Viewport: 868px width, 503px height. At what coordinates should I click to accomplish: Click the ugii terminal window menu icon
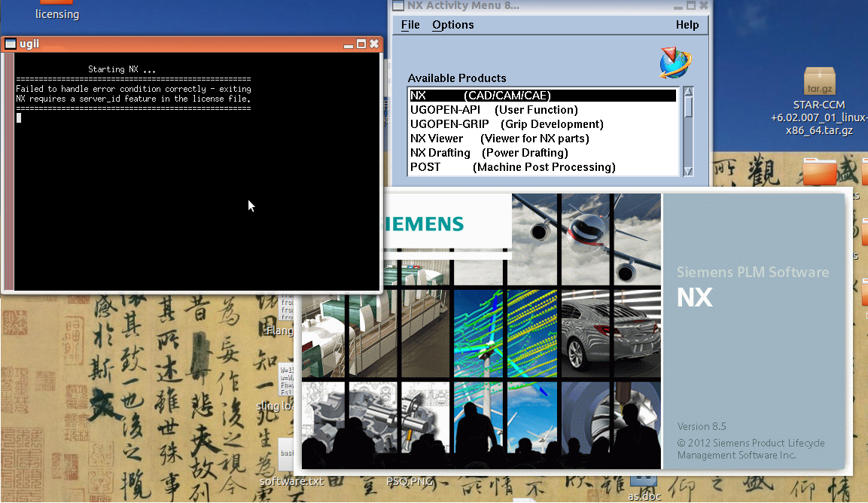pyautogui.click(x=11, y=44)
